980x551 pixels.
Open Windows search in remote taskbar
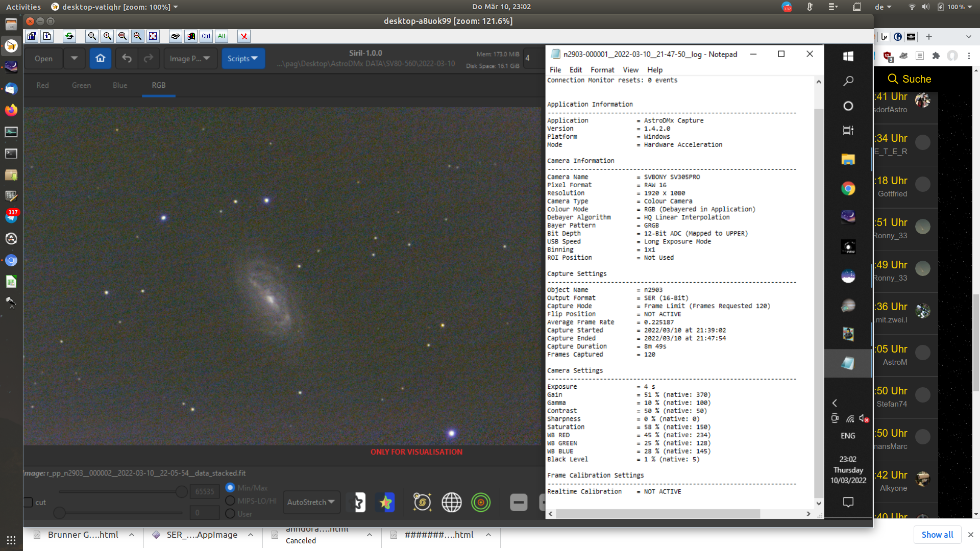pos(848,81)
